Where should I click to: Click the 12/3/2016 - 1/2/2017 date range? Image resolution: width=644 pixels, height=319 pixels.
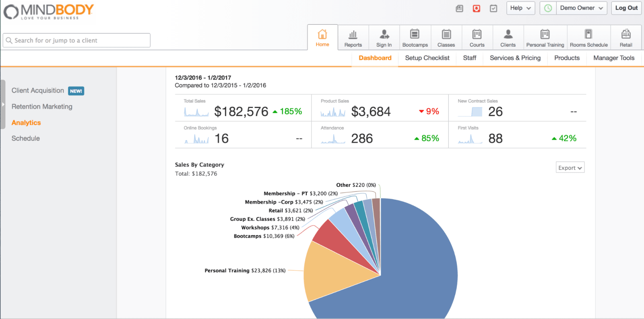point(203,78)
